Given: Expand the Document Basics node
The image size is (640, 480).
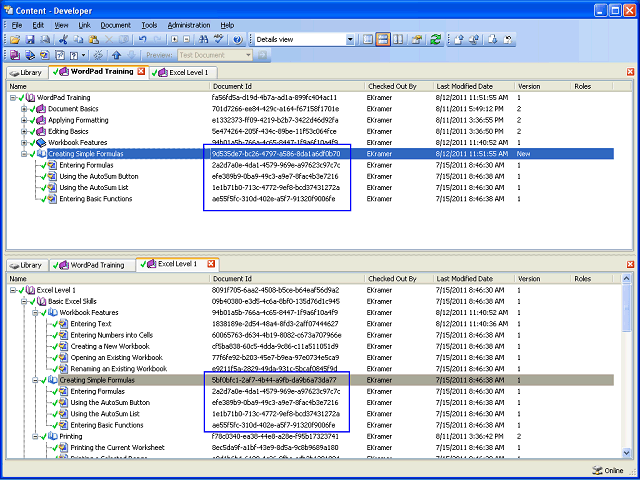Looking at the screenshot, I should 24,109.
